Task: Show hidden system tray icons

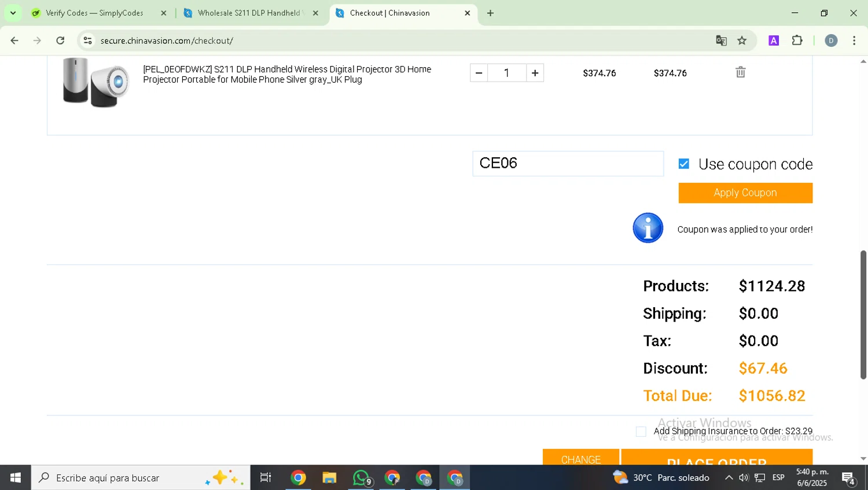Action: tap(729, 478)
